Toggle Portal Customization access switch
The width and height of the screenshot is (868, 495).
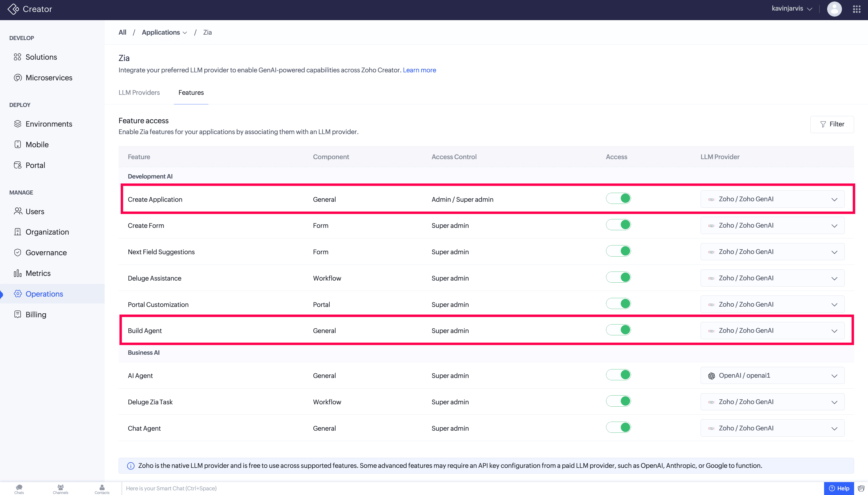[618, 304]
